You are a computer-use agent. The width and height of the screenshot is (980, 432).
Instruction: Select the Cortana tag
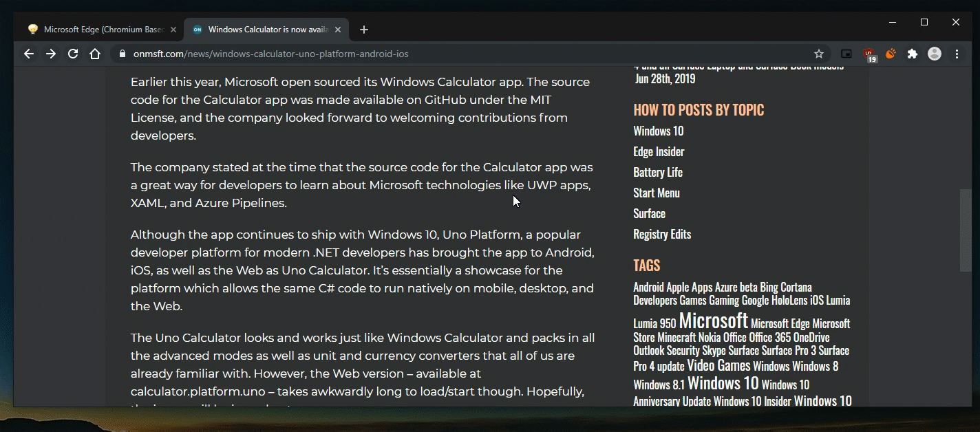[796, 287]
